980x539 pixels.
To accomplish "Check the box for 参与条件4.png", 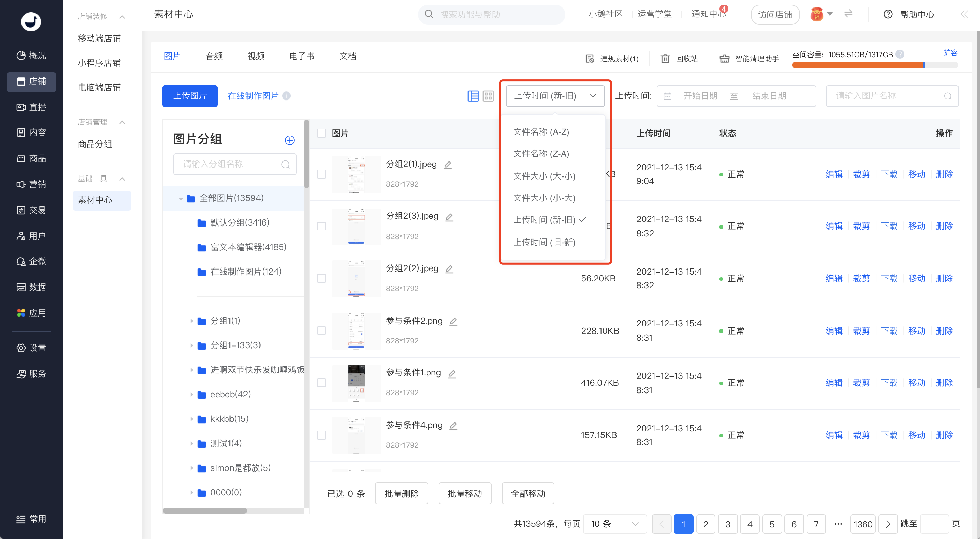I will tap(322, 435).
